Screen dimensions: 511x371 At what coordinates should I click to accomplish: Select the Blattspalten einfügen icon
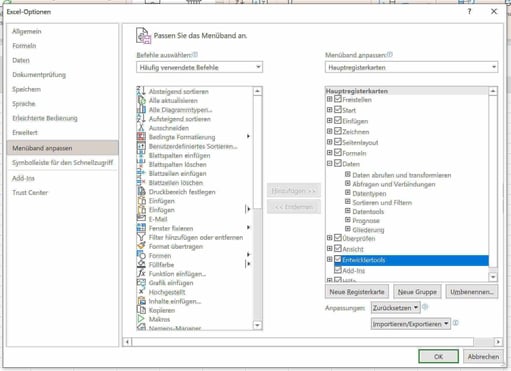click(141, 155)
